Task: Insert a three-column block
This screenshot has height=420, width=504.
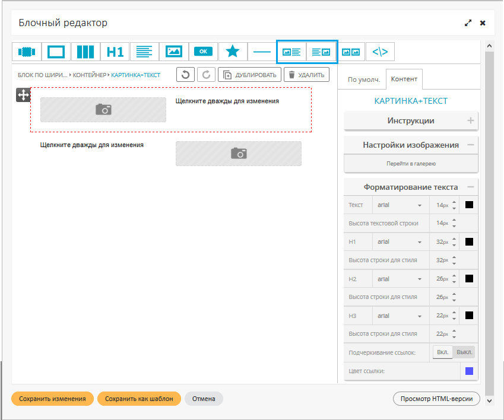Action: tap(85, 52)
